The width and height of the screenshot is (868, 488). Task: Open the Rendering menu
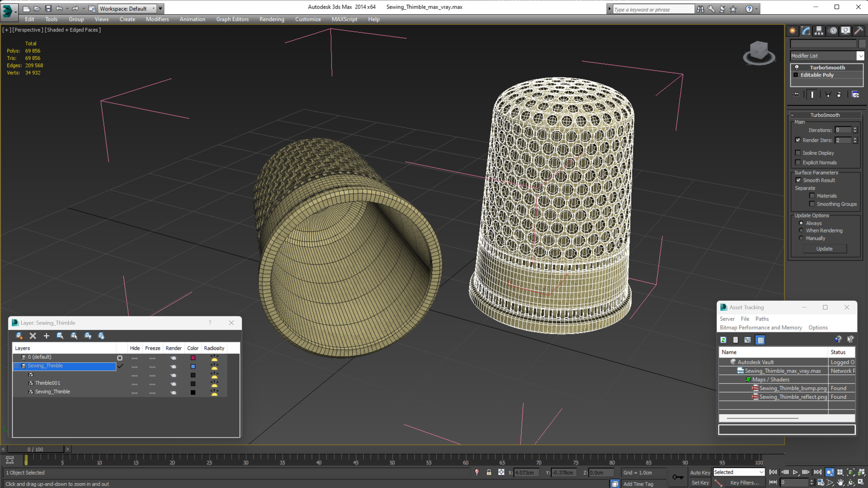tap(272, 19)
